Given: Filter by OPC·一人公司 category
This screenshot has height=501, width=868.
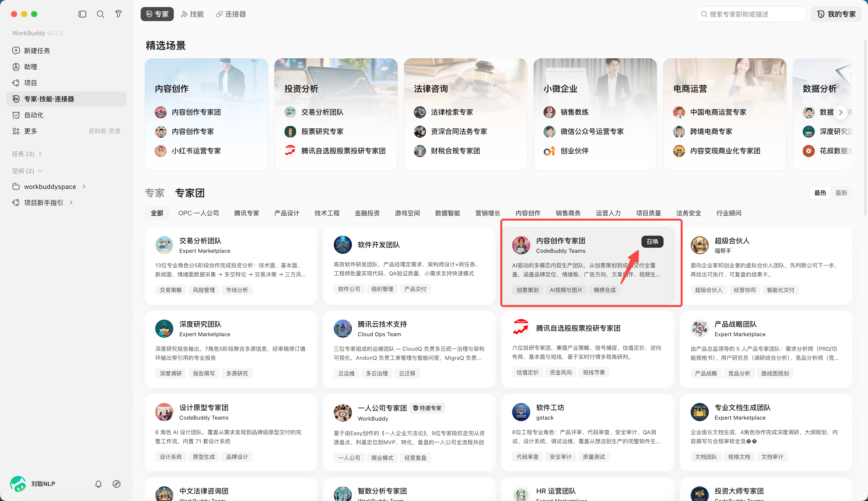Looking at the screenshot, I should pos(198,213).
